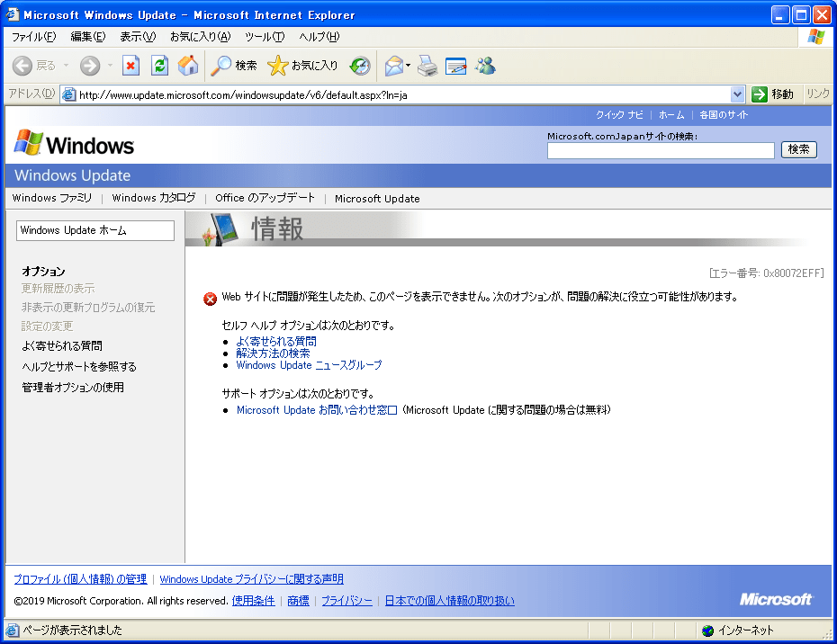Viewport: 837px width, 644px height.
Task: Open 管理者オプションの使用 sidebar link
Action: click(x=73, y=388)
